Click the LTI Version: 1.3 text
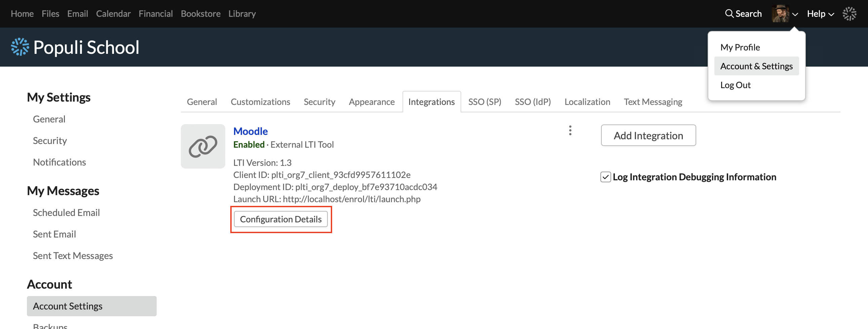 pos(262,163)
